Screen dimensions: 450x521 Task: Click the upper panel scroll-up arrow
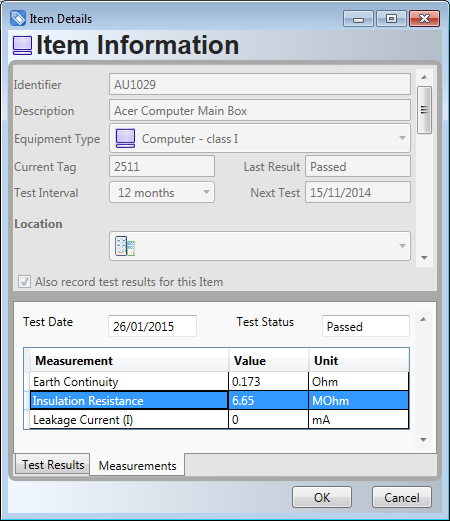coord(424,77)
